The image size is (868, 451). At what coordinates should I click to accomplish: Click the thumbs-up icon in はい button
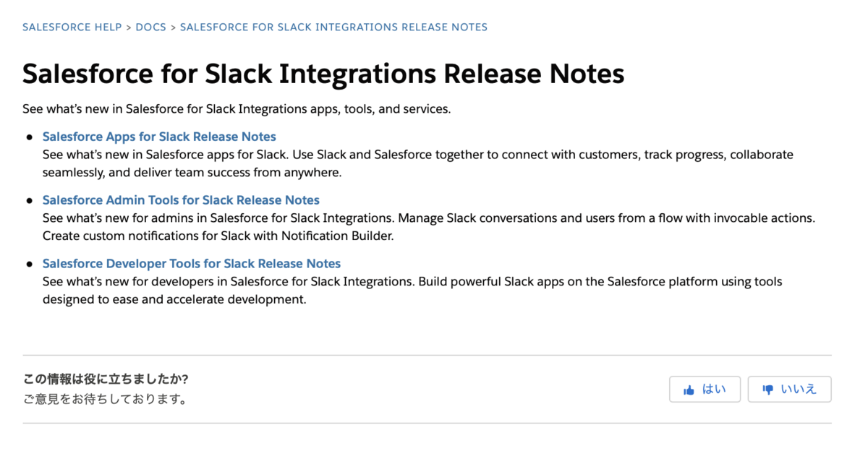pyautogui.click(x=689, y=390)
